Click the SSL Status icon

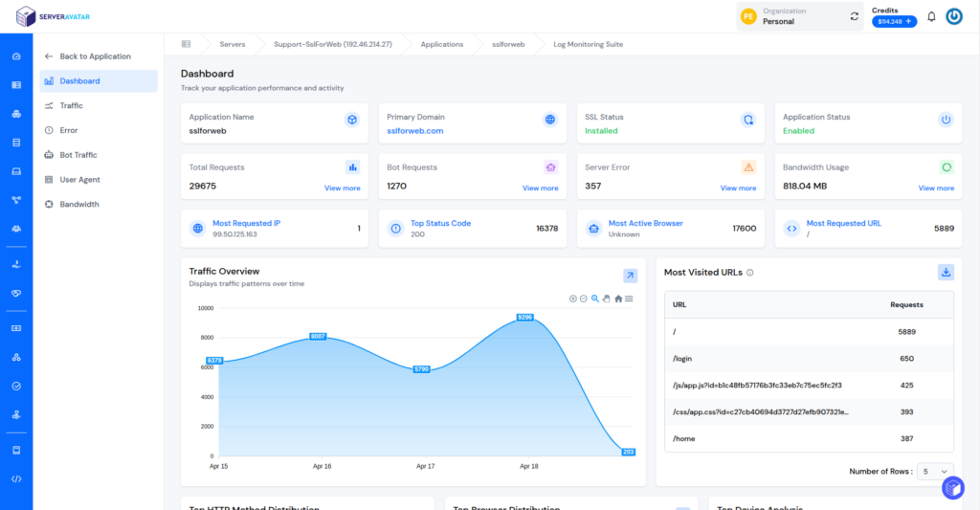tap(748, 120)
